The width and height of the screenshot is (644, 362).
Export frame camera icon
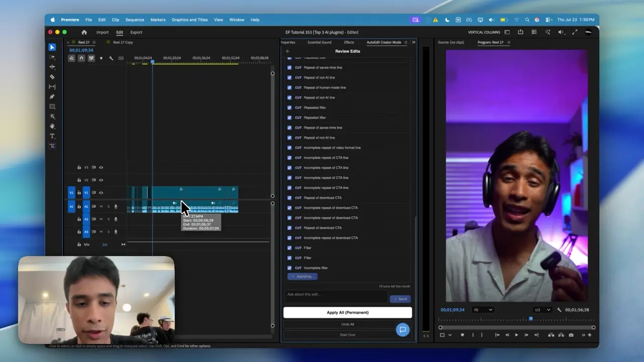pyautogui.click(x=571, y=335)
